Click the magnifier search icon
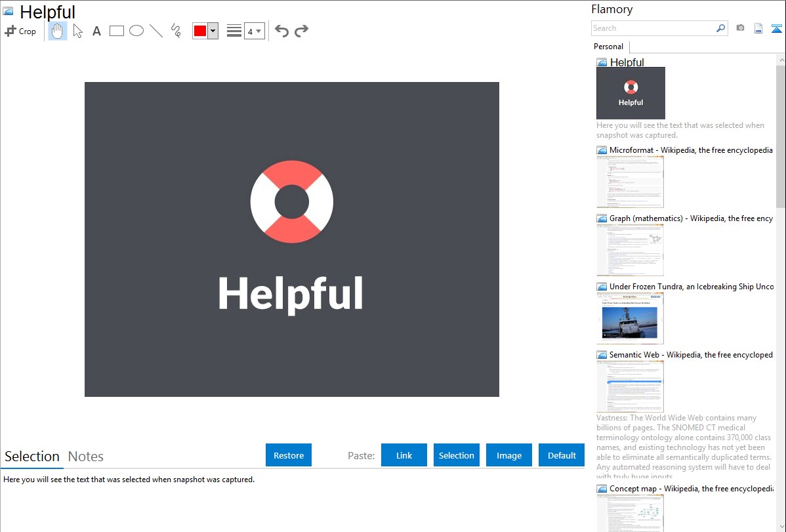786x532 pixels. click(x=721, y=28)
